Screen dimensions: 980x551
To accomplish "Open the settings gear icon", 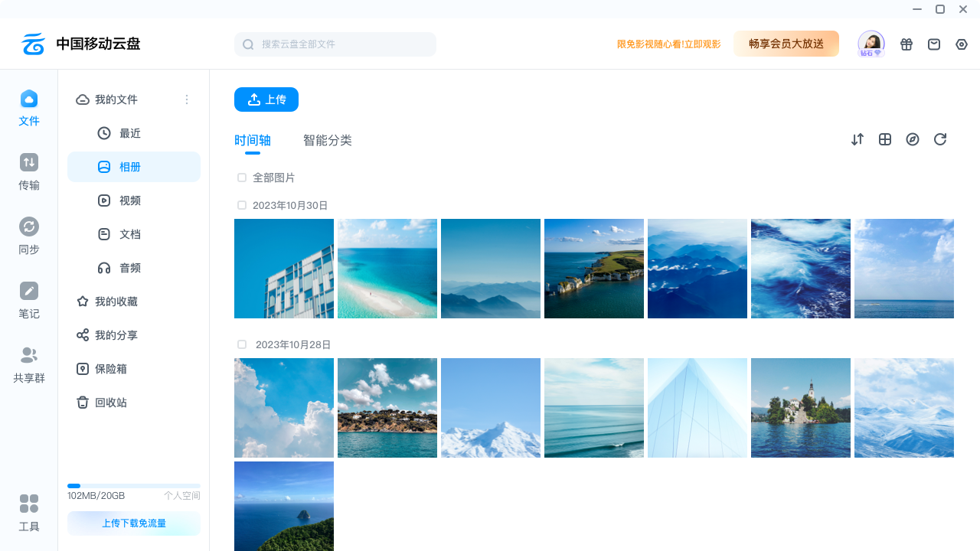I will [962, 44].
